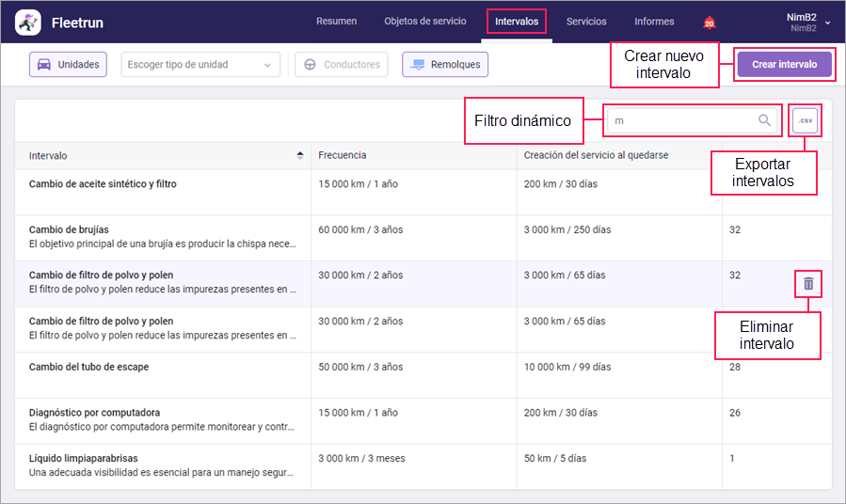
Task: Click the 3 000 km / 3 meses frequency
Action: pyautogui.click(x=361, y=458)
